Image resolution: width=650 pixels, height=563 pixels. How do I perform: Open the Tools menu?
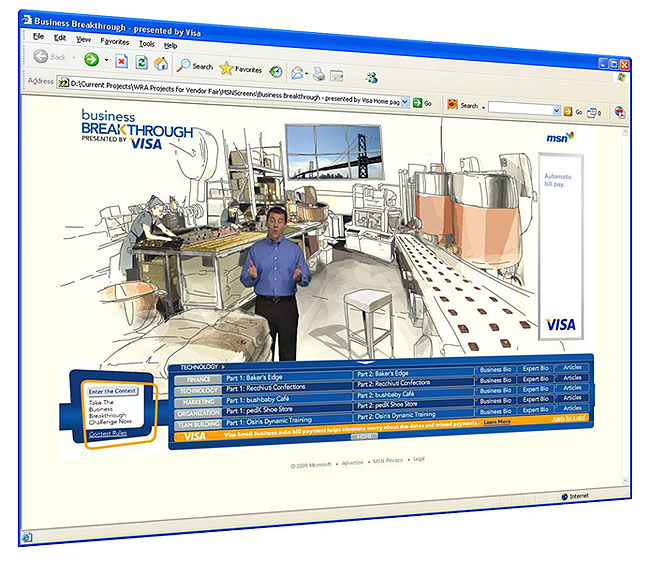(147, 44)
